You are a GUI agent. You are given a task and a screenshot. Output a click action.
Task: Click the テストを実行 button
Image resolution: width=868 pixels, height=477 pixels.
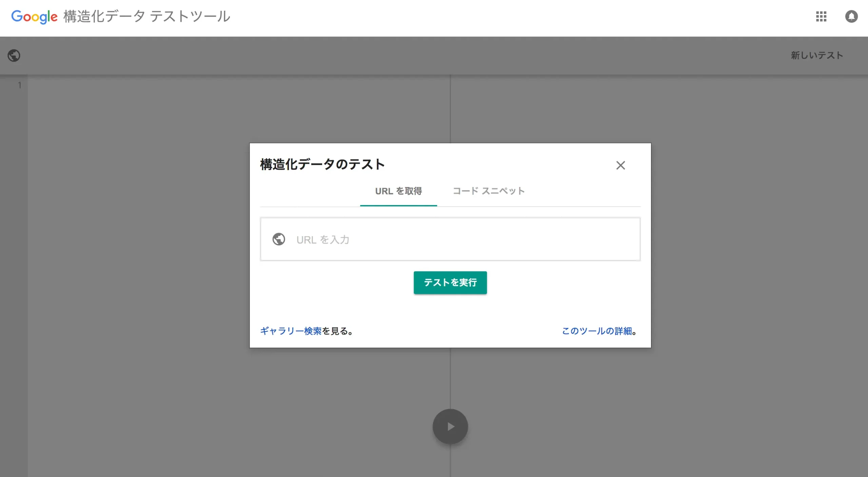coord(450,282)
